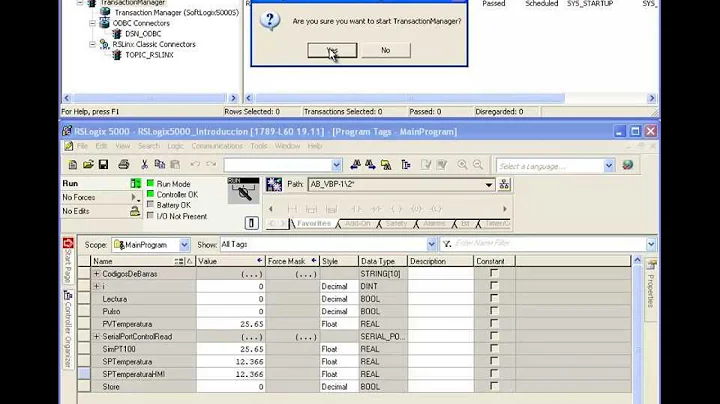This screenshot has height=404, width=720.
Task: Click the Verify Routine icon
Action: [426, 164]
